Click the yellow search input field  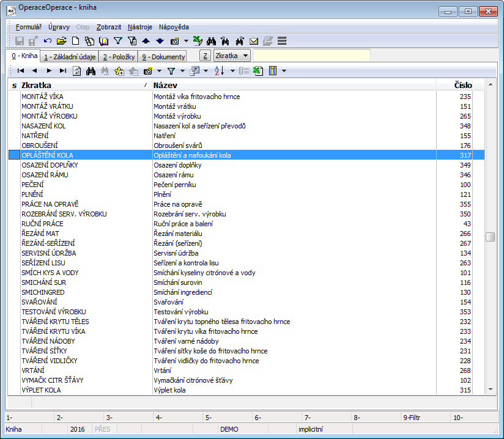coord(311,56)
